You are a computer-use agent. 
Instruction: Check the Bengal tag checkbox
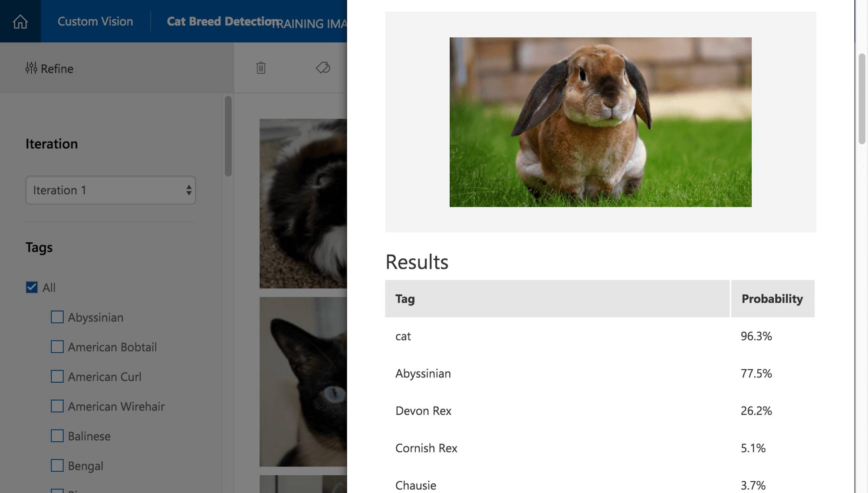pyautogui.click(x=57, y=466)
